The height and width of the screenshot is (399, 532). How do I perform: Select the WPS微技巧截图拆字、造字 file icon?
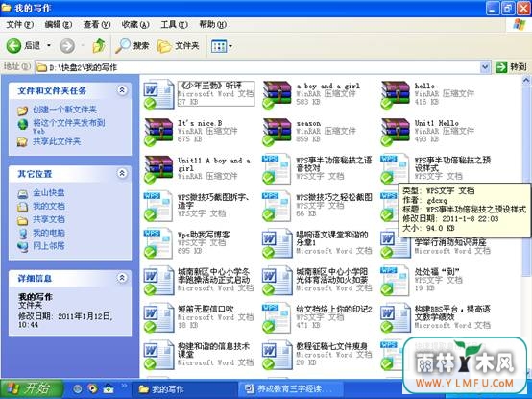pos(158,207)
